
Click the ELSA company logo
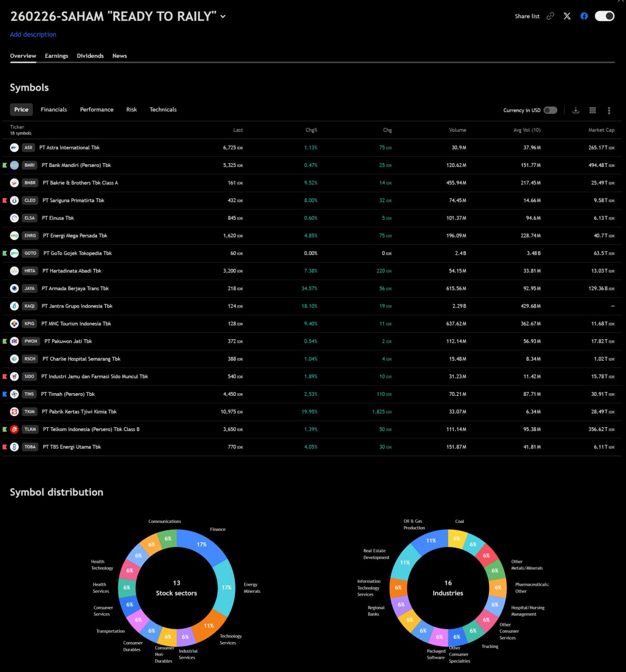click(x=14, y=218)
